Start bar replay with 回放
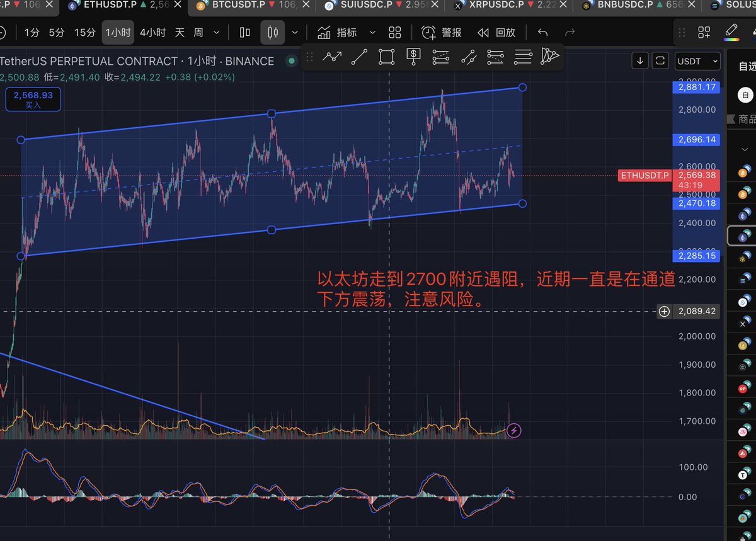Image resolution: width=756 pixels, height=541 pixels. tap(496, 32)
